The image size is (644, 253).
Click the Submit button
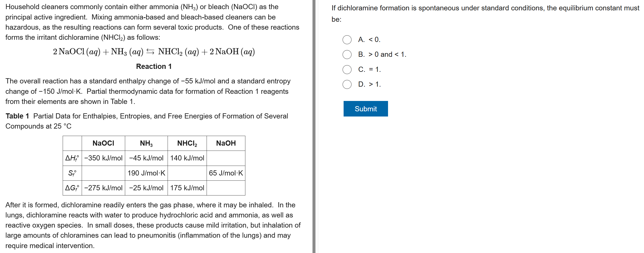coord(365,109)
